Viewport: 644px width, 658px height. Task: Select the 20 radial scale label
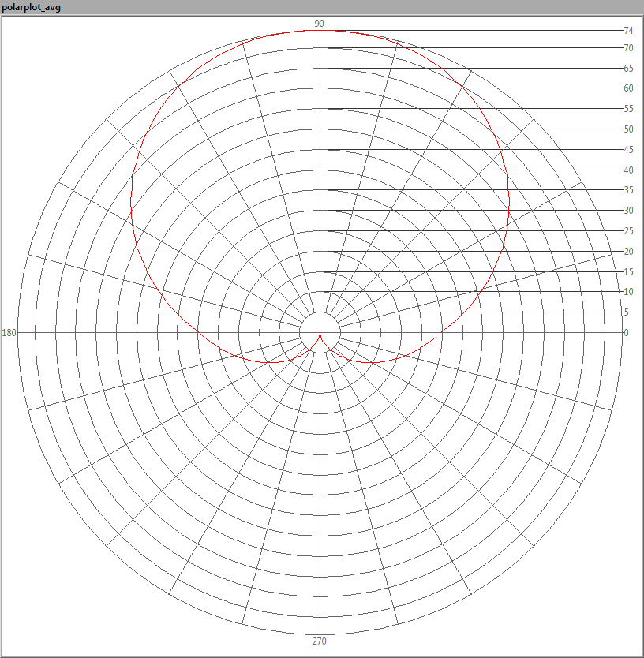628,252
